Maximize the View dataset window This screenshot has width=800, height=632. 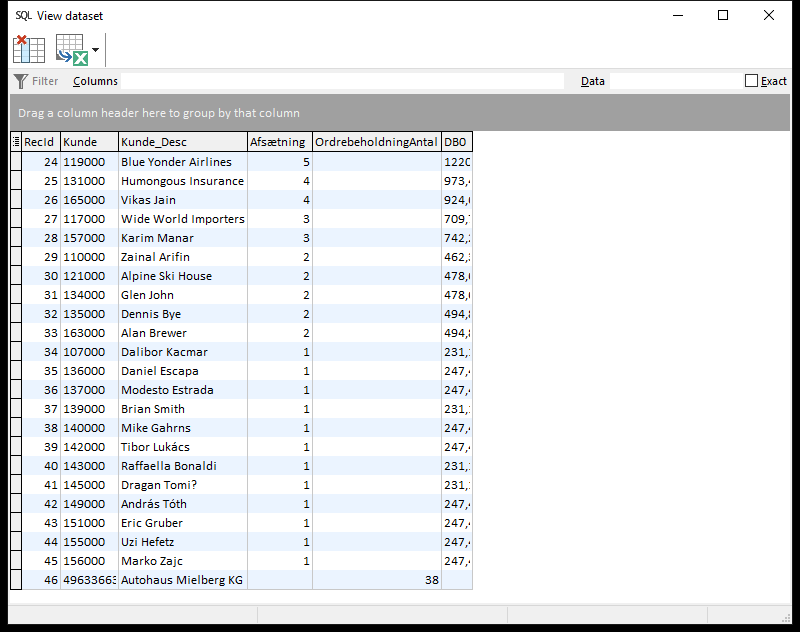(x=722, y=15)
